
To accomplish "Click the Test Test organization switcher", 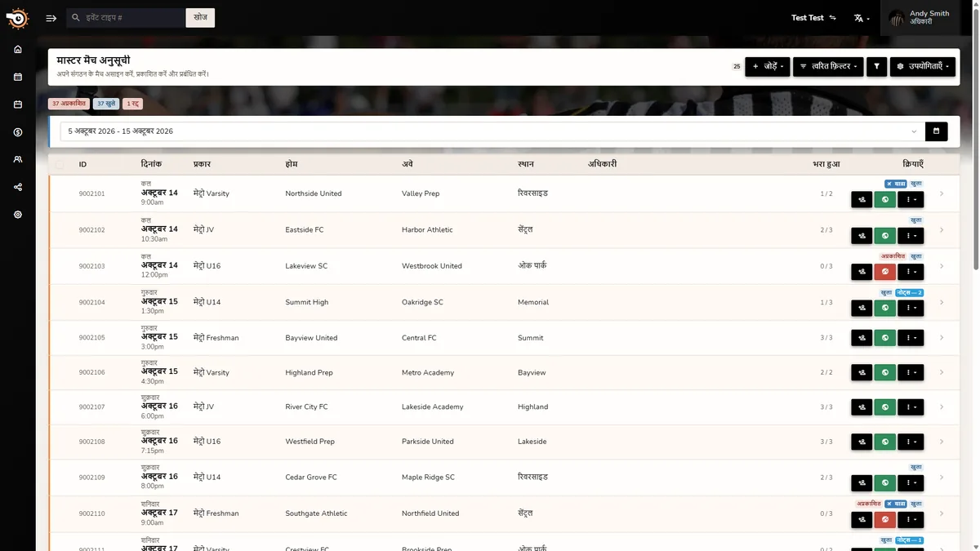I will click(813, 18).
